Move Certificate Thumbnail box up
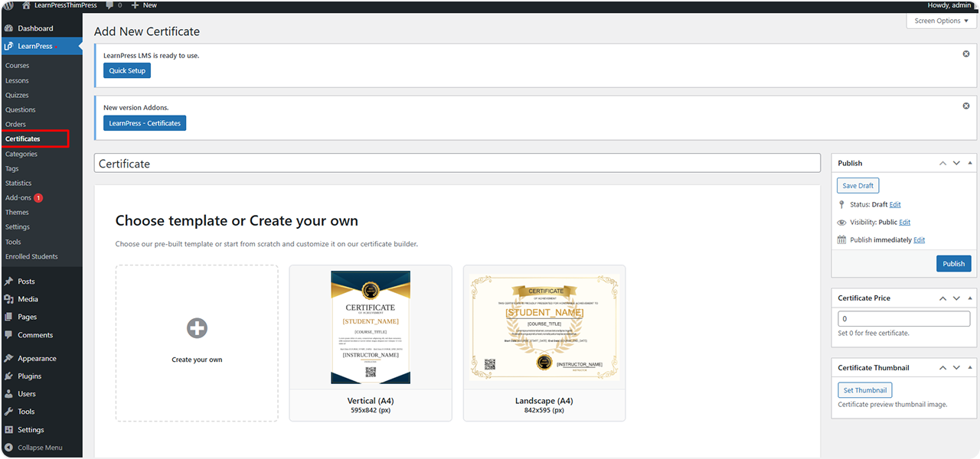Viewport: 980px width, 459px height. (x=943, y=367)
